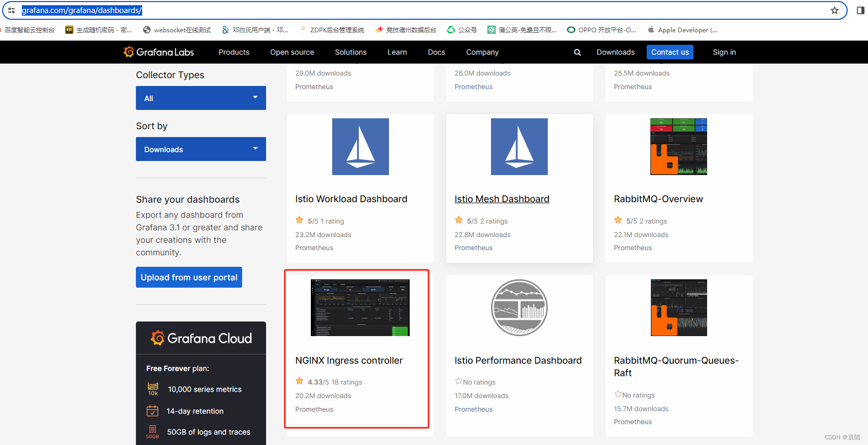Open Istio Workload Dashboard title link
Image resolution: width=868 pixels, height=445 pixels.
pyautogui.click(x=351, y=199)
